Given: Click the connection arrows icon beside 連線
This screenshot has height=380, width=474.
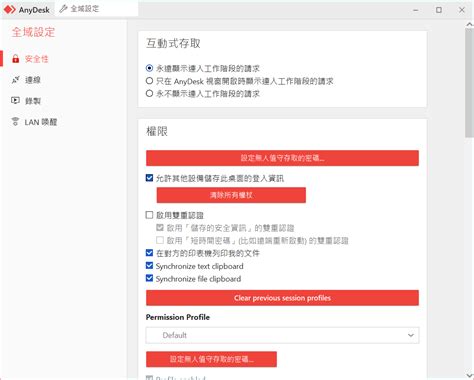Looking at the screenshot, I should coord(15,80).
